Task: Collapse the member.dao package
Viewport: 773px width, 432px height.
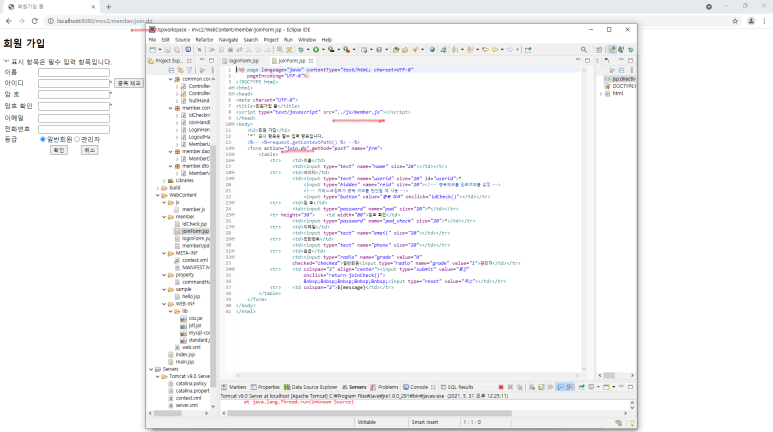Action: click(171, 151)
